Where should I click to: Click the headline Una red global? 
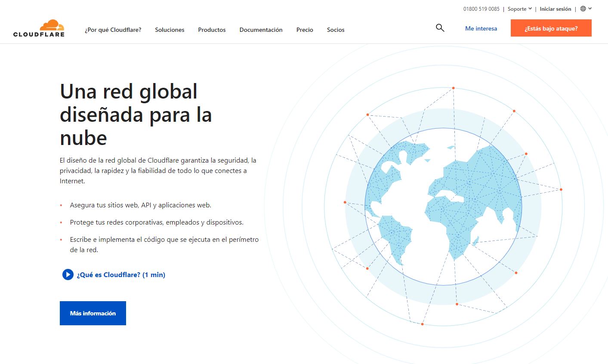point(129,92)
